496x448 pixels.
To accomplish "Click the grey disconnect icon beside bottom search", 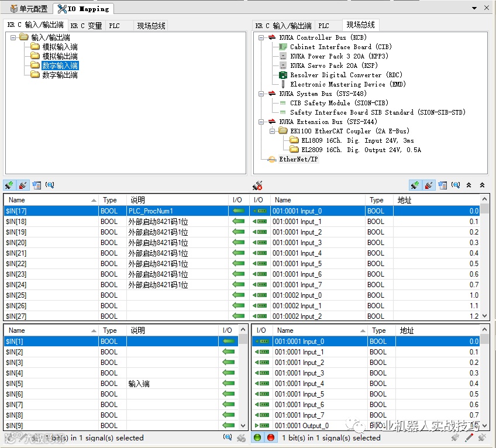I will [241, 438].
